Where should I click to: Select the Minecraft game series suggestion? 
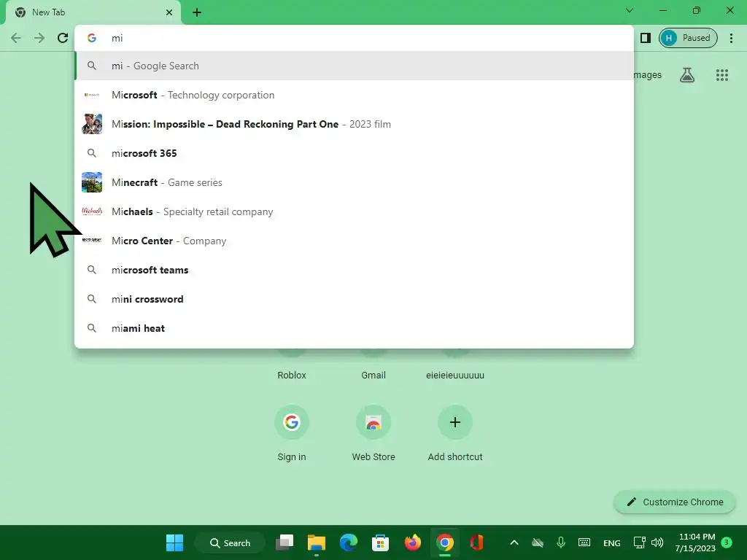click(354, 182)
